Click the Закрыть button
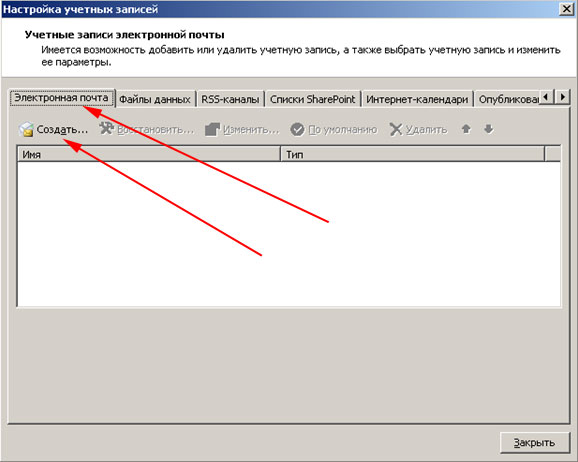This screenshot has width=578, height=462. click(535, 442)
